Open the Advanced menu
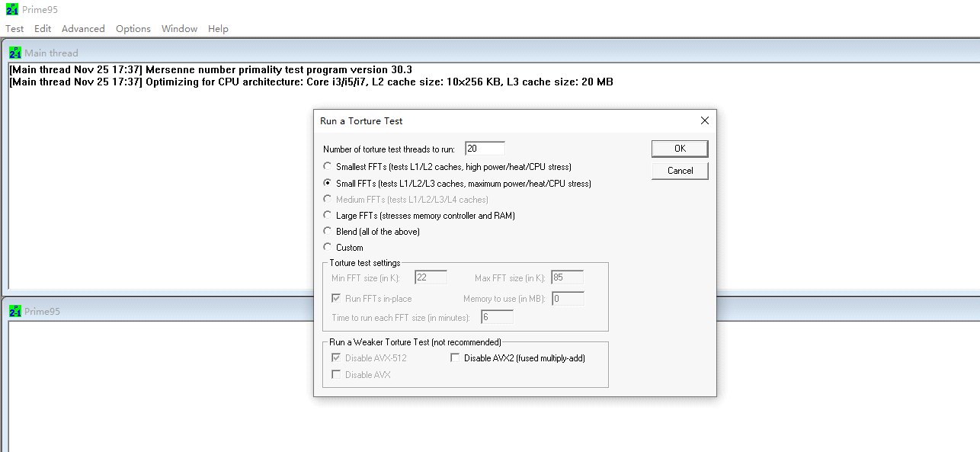This screenshot has height=452, width=980. [83, 28]
